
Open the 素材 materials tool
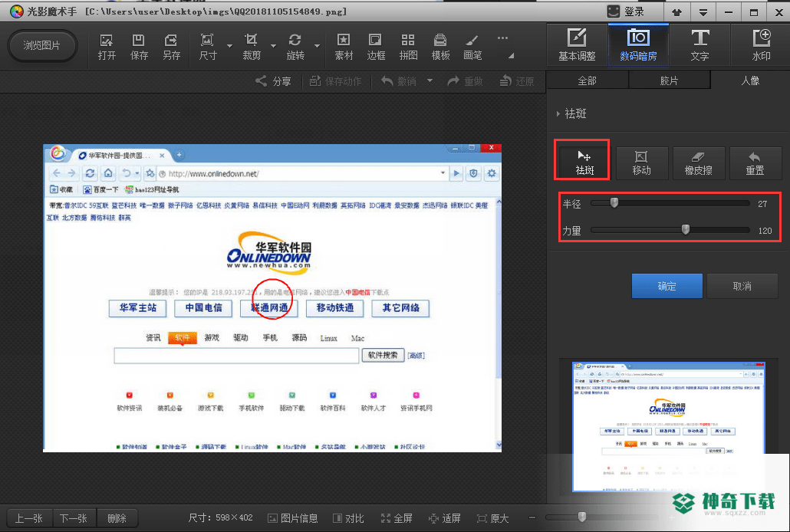point(344,47)
